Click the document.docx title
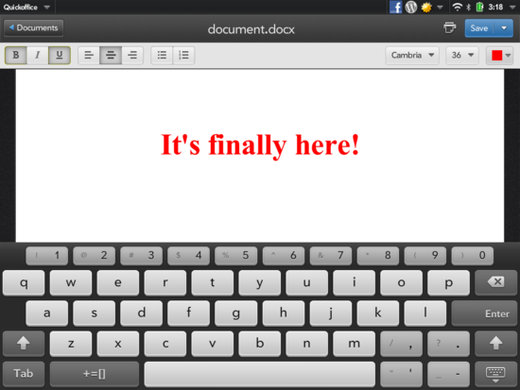This screenshot has width=520, height=390. (x=251, y=29)
